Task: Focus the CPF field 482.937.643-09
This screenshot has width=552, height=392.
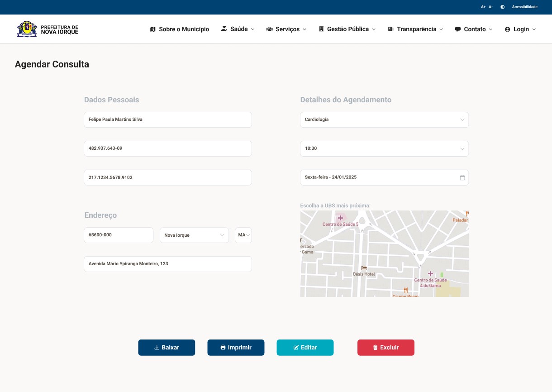Action: tap(168, 148)
